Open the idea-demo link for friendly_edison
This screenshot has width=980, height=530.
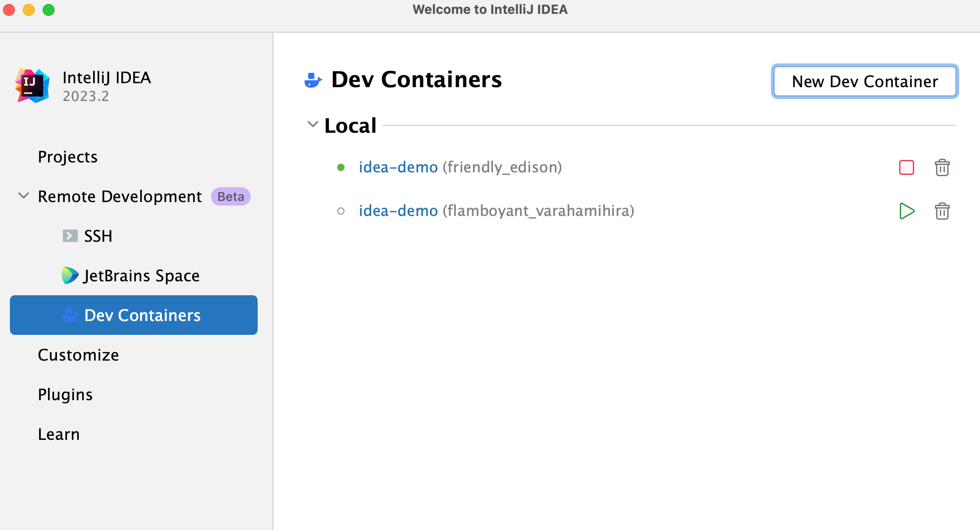[398, 167]
